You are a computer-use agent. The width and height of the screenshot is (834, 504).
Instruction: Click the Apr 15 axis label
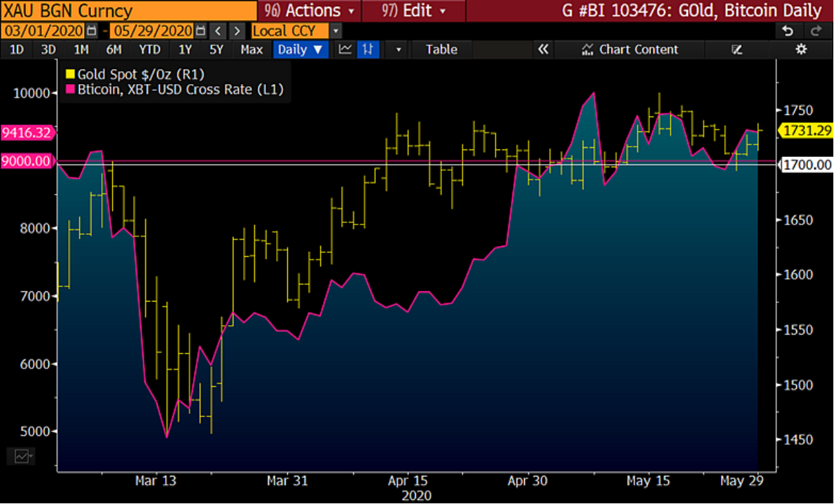click(408, 481)
